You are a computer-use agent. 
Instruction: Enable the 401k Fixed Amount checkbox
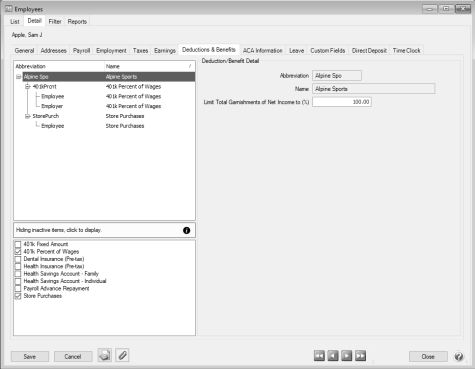coord(18,244)
